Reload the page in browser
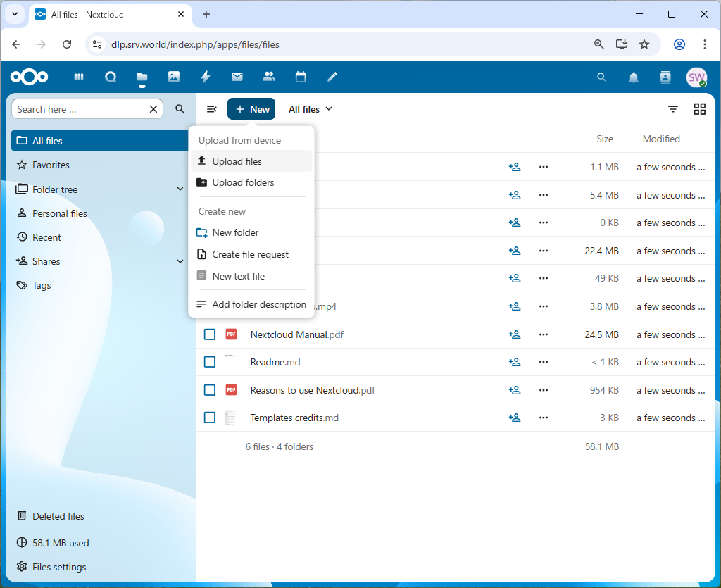721x588 pixels. point(67,44)
